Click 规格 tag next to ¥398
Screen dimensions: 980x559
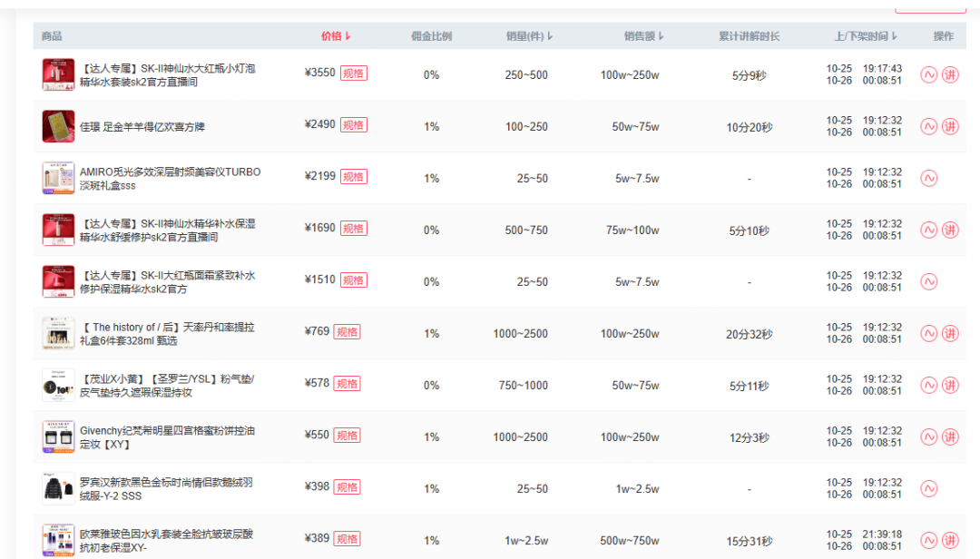(347, 487)
